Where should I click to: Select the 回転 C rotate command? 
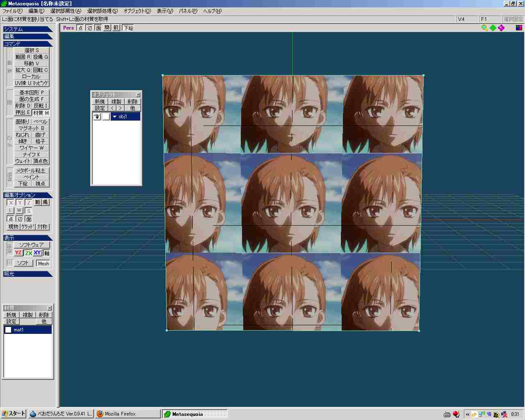pyautogui.click(x=41, y=70)
